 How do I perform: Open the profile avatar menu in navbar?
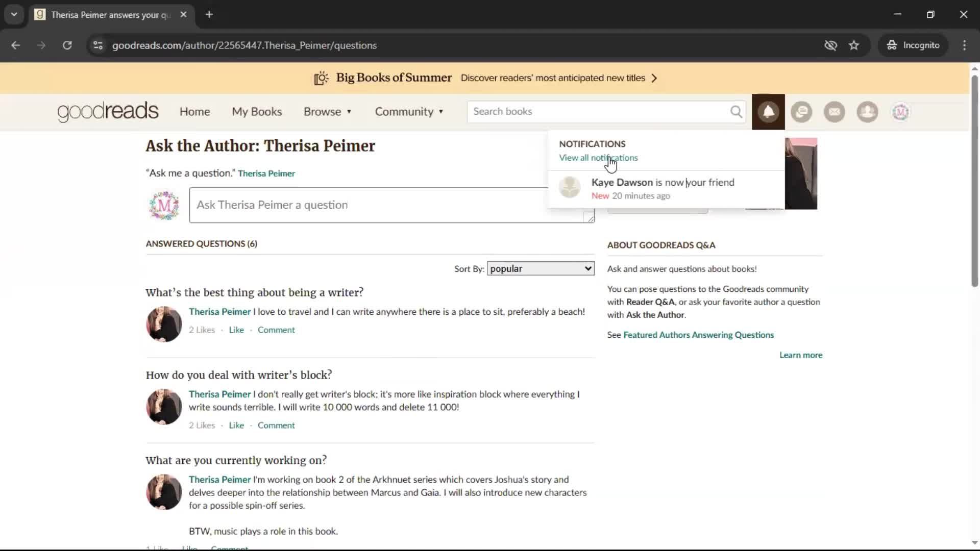pos(900,112)
